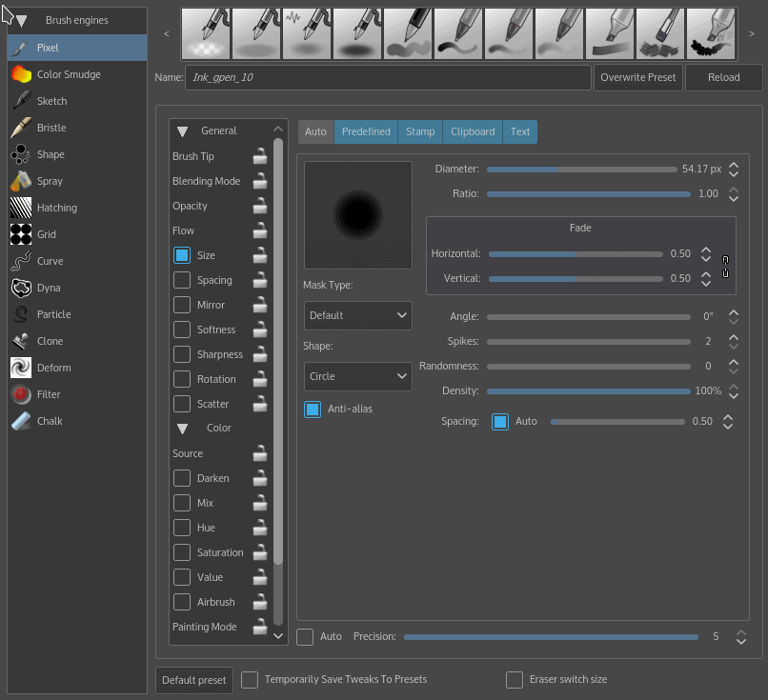The width and height of the screenshot is (768, 700).
Task: Select the Clone brush engine
Action: [77, 341]
